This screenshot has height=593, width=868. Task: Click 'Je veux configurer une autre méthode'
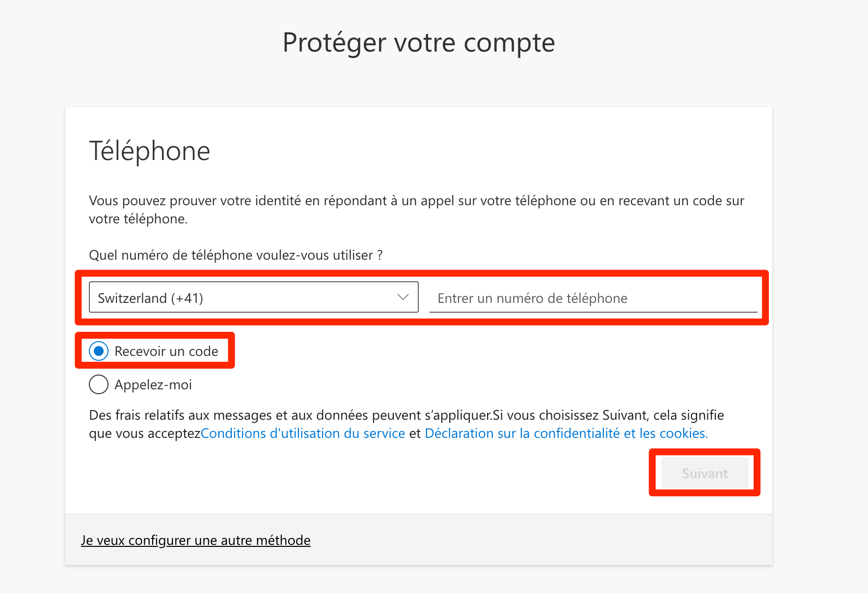pyautogui.click(x=195, y=540)
